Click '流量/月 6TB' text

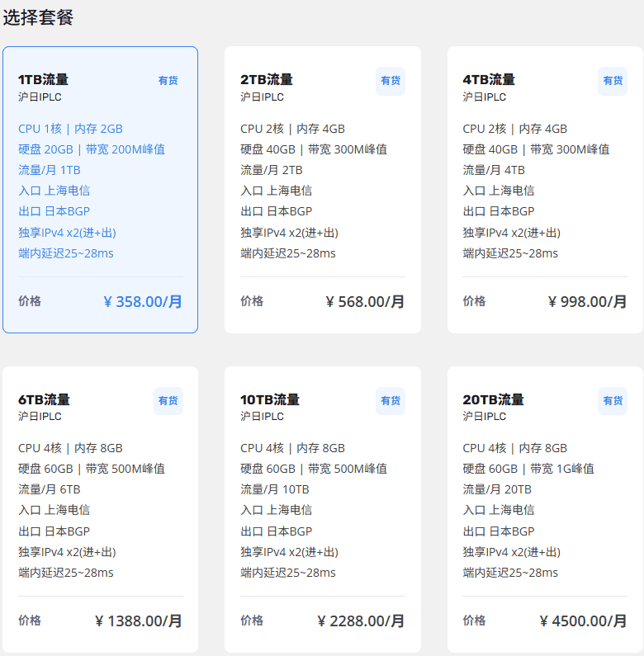[50, 489]
